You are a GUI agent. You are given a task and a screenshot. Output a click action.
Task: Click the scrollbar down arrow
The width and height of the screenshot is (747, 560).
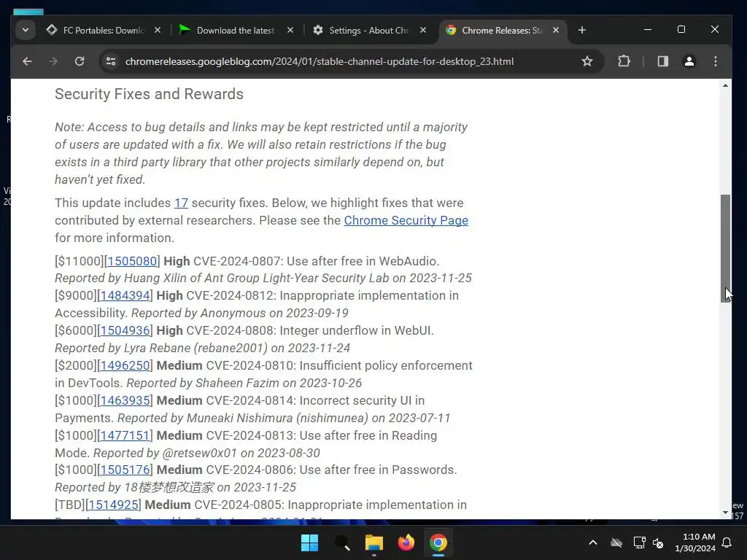[x=725, y=513]
